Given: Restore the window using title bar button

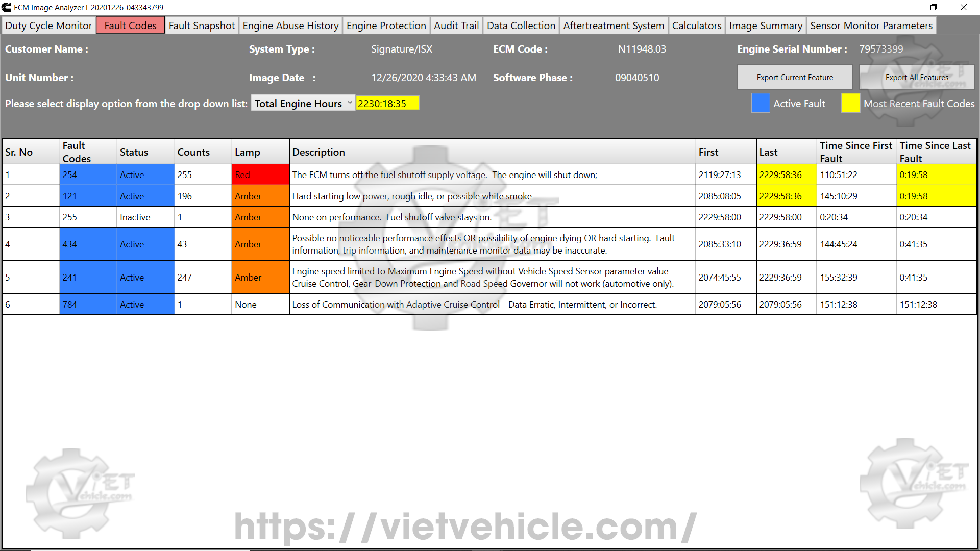Looking at the screenshot, I should click(933, 7).
